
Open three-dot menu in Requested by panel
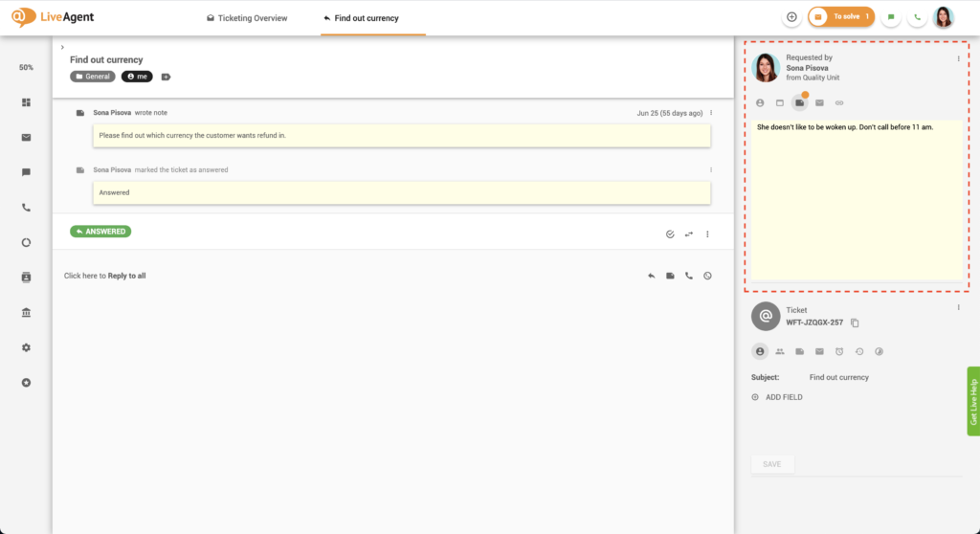click(958, 58)
